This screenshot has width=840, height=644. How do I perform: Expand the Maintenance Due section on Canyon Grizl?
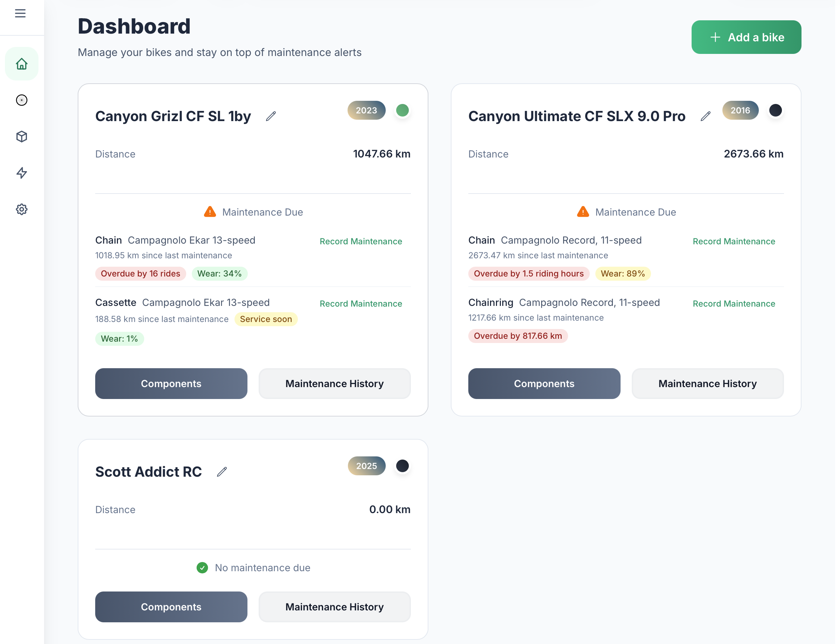[253, 212]
